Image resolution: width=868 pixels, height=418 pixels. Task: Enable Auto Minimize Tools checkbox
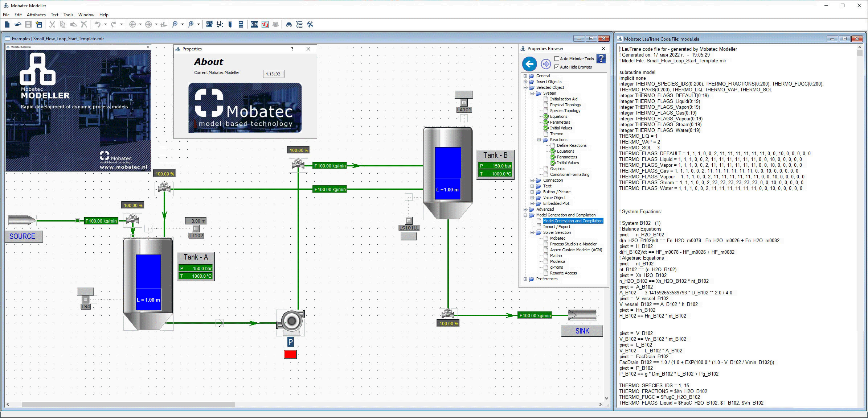point(557,58)
